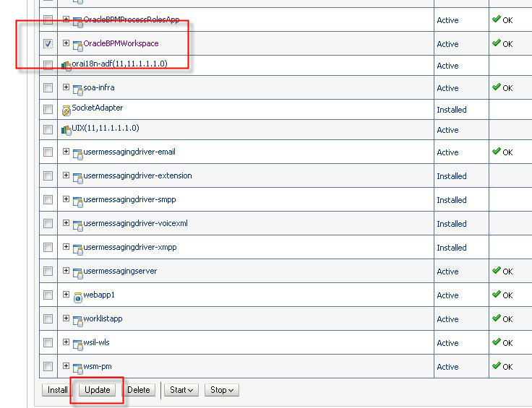Viewport: 532px width, 408px height.
Task: Open the OracleBPMWorkspace deployment link
Action: tap(121, 43)
